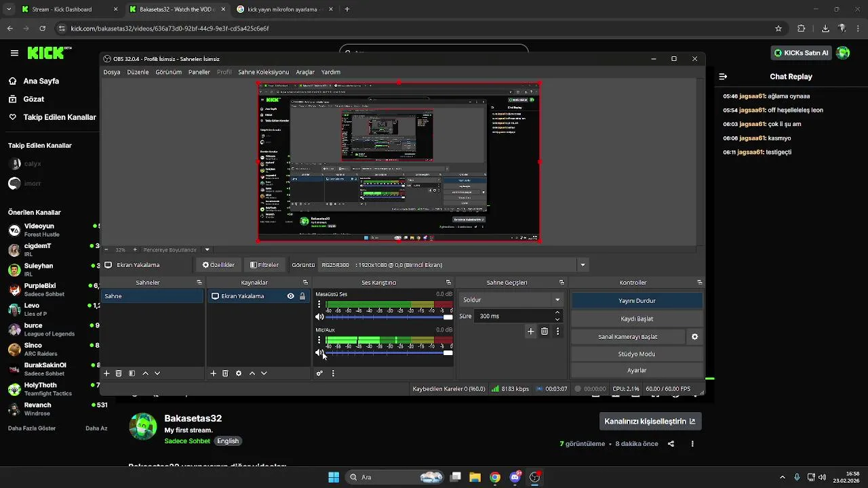Collapse list with Daha Az
This screenshot has width=868, height=488.
tap(96, 428)
